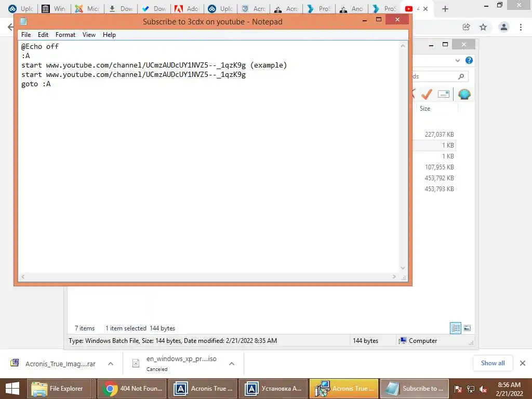Switch to the 'Установка A...' taskbar button

tap(273, 389)
